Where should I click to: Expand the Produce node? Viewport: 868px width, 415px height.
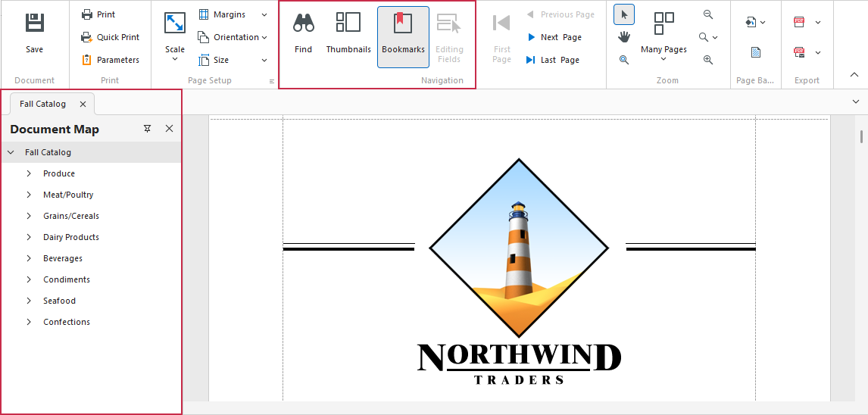[x=29, y=173]
